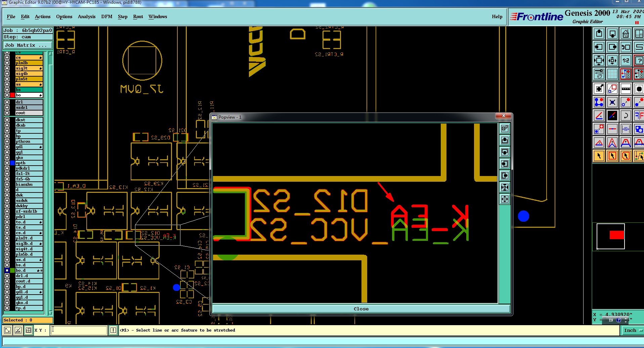Open the Job Matrix ... selector
The width and height of the screenshot is (644, 348).
click(x=28, y=45)
